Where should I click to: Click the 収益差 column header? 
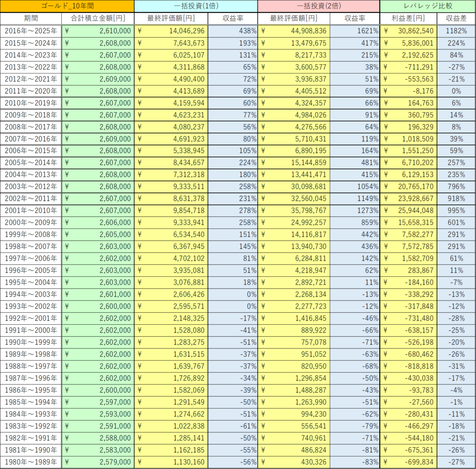tap(456, 19)
